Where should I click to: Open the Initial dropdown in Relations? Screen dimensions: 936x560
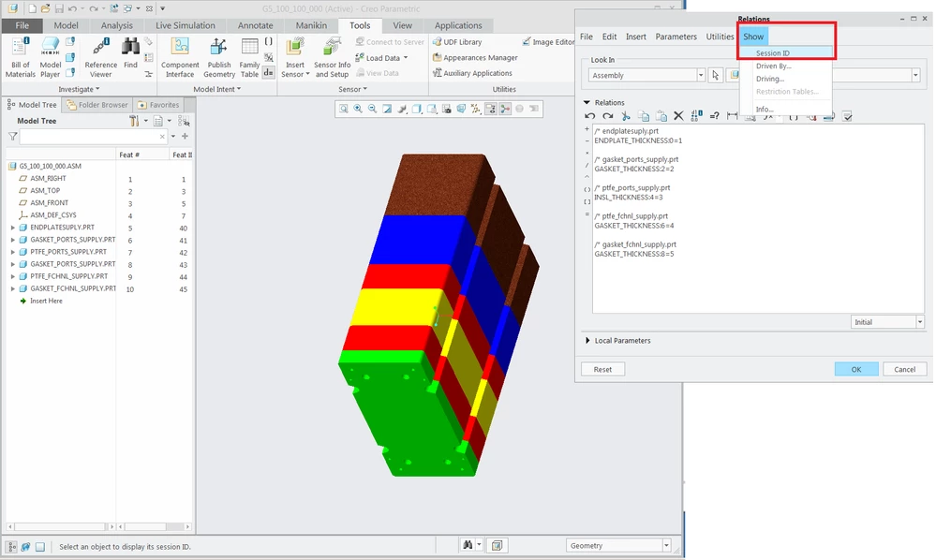pyautogui.click(x=920, y=322)
